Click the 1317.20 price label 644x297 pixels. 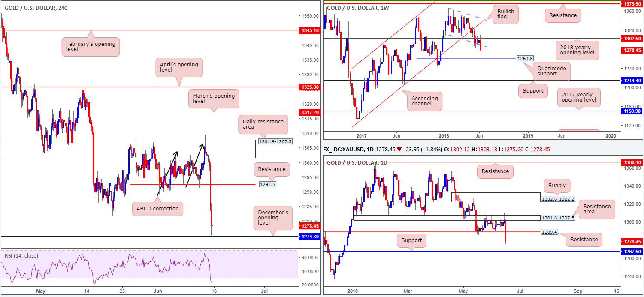[309, 112]
